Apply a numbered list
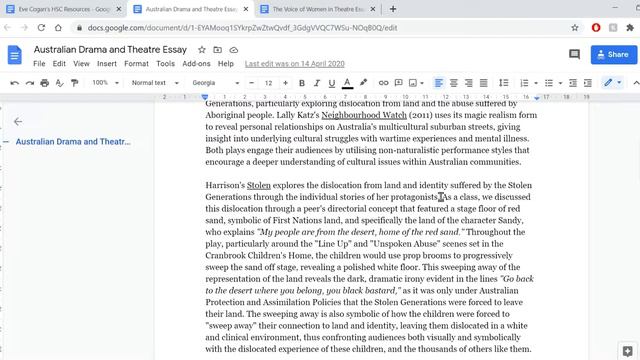Screen dimensions: 640x360 (x=524, y=83)
